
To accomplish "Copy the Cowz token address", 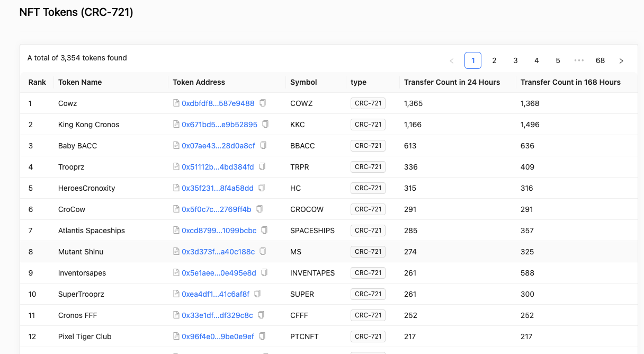I will (x=263, y=103).
